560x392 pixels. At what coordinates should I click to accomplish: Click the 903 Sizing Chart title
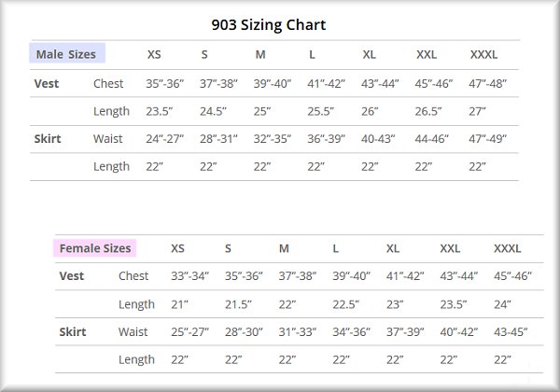[281, 25]
